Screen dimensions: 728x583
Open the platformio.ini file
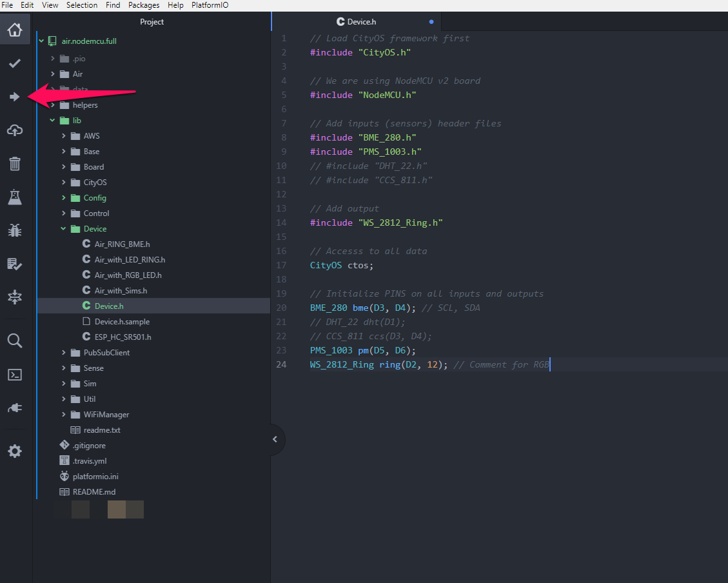click(x=95, y=477)
